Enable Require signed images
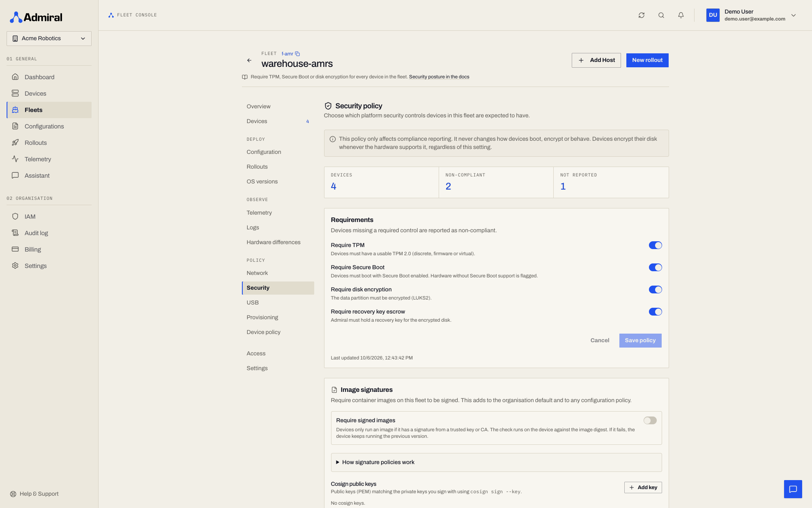 650,421
